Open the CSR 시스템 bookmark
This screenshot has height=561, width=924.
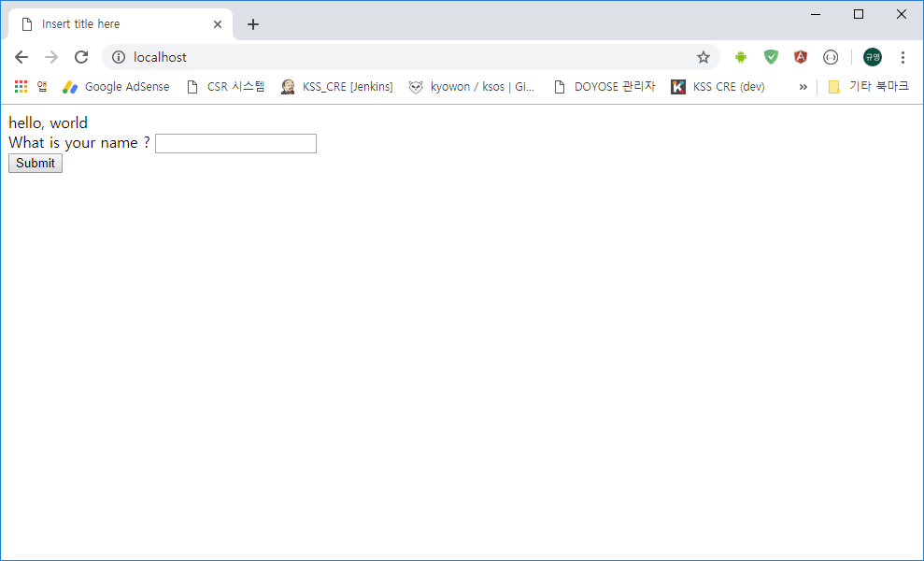(x=226, y=87)
